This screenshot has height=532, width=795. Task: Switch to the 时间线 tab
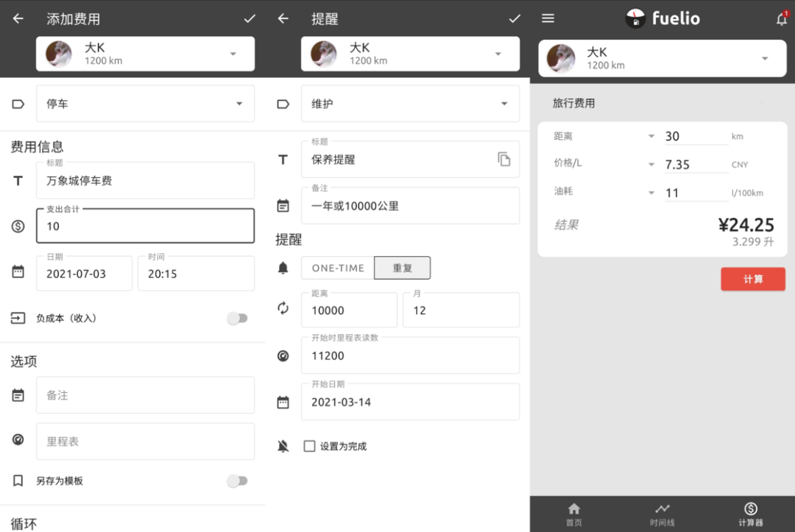(x=662, y=514)
